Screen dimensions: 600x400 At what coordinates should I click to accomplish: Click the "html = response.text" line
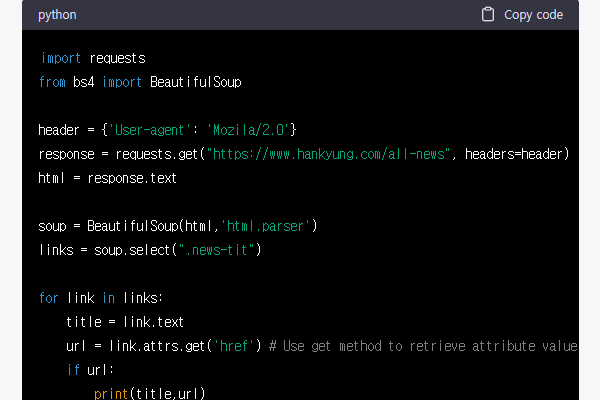pyautogui.click(x=108, y=178)
